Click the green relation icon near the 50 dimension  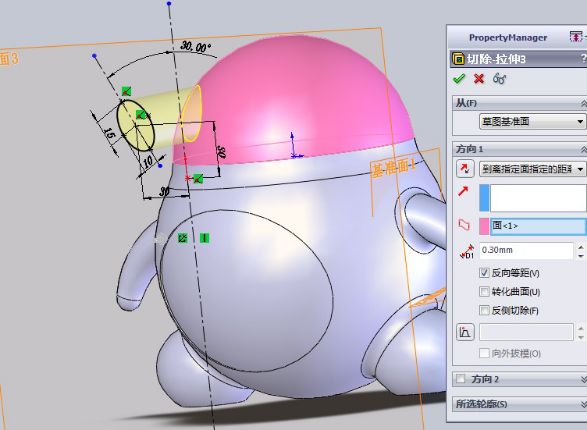click(198, 179)
